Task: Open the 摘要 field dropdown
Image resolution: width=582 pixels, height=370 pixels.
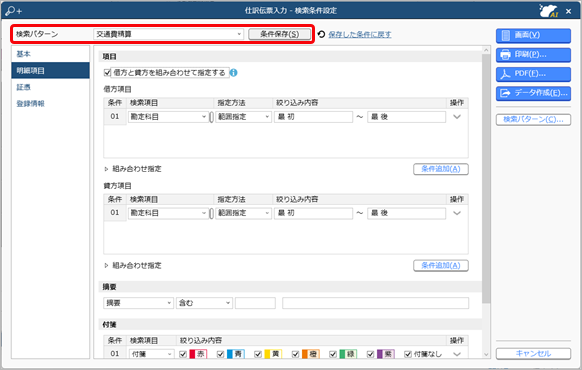Action: (138, 303)
